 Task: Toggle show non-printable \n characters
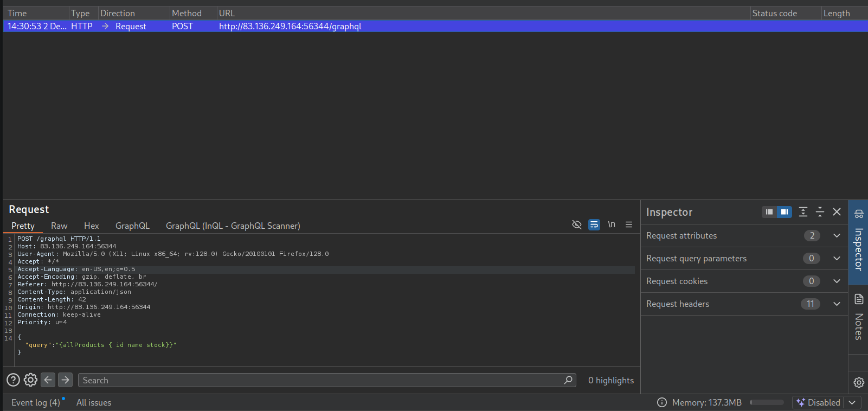pos(612,224)
